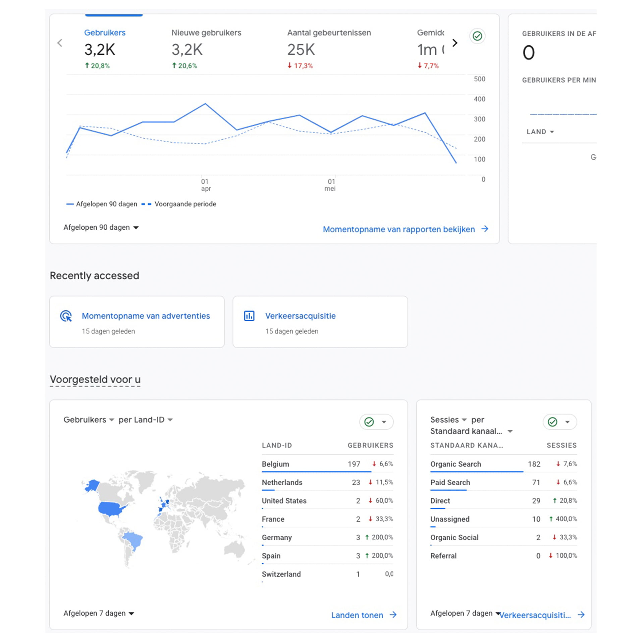The image size is (644, 644).
Task: Open Afgelopen 7 dagen dropdown on map card
Action: [x=99, y=613]
